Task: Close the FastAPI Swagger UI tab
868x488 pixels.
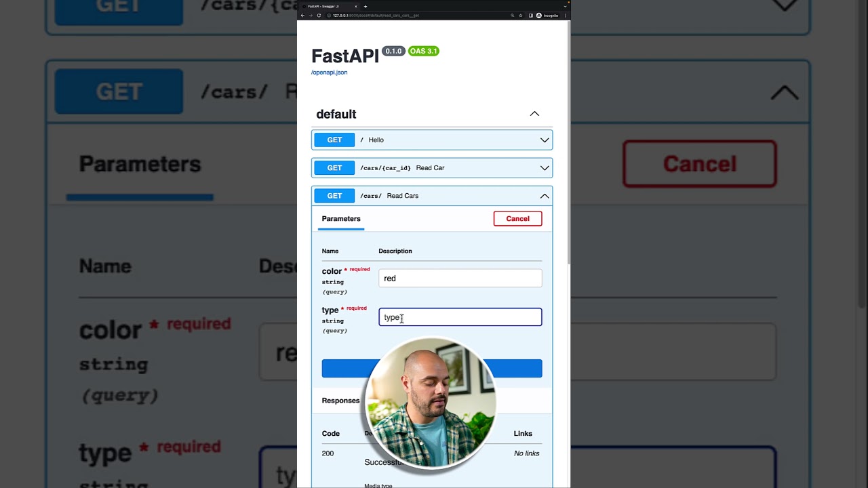Action: click(x=355, y=7)
